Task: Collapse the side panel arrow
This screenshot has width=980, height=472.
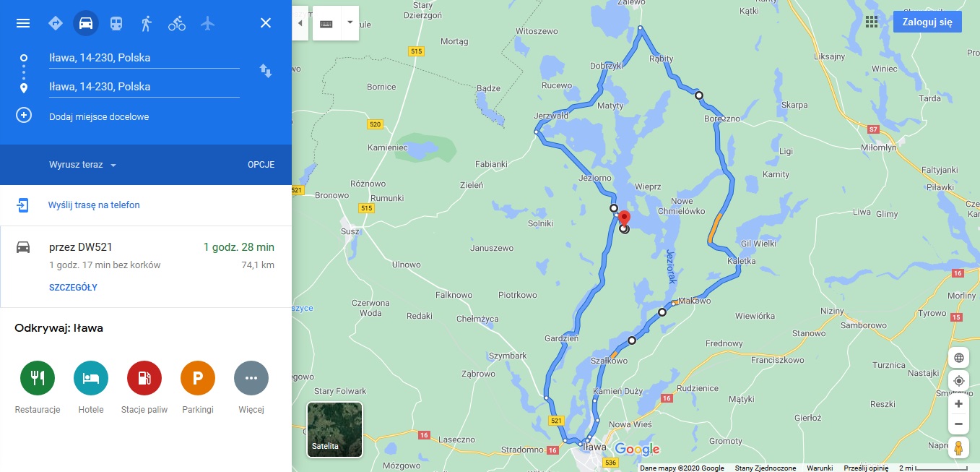Action: point(300,23)
